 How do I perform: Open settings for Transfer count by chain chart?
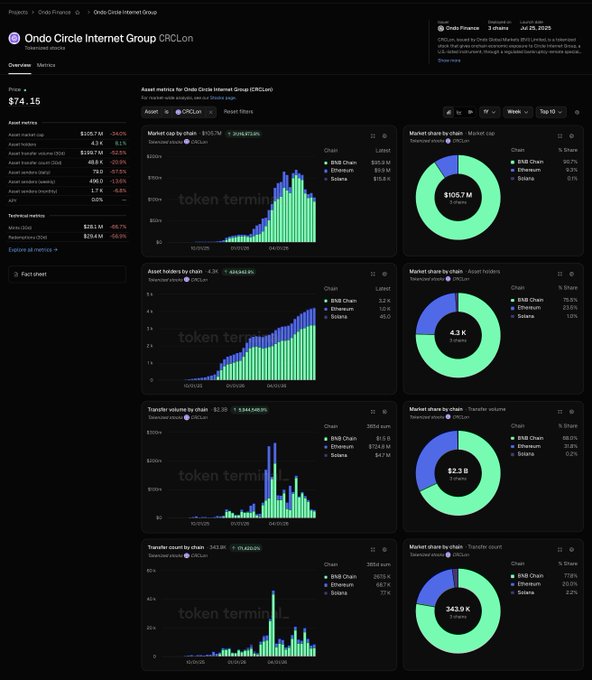(385, 549)
